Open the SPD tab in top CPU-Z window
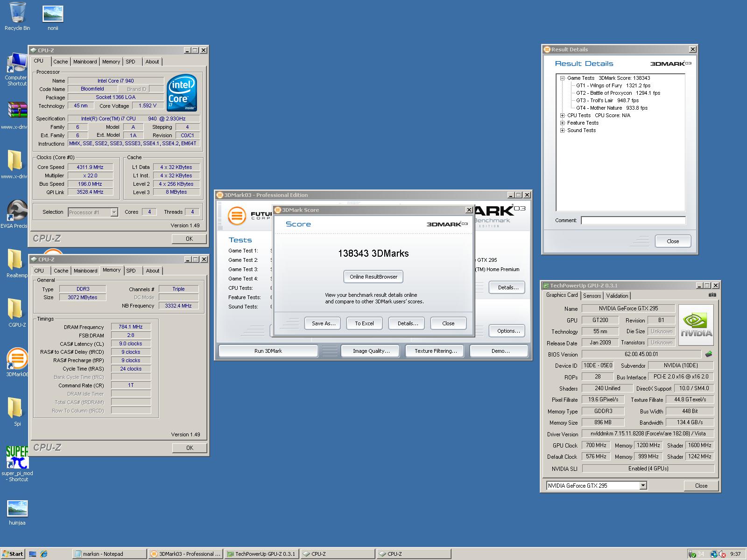This screenshot has width=747, height=560. [x=131, y=62]
